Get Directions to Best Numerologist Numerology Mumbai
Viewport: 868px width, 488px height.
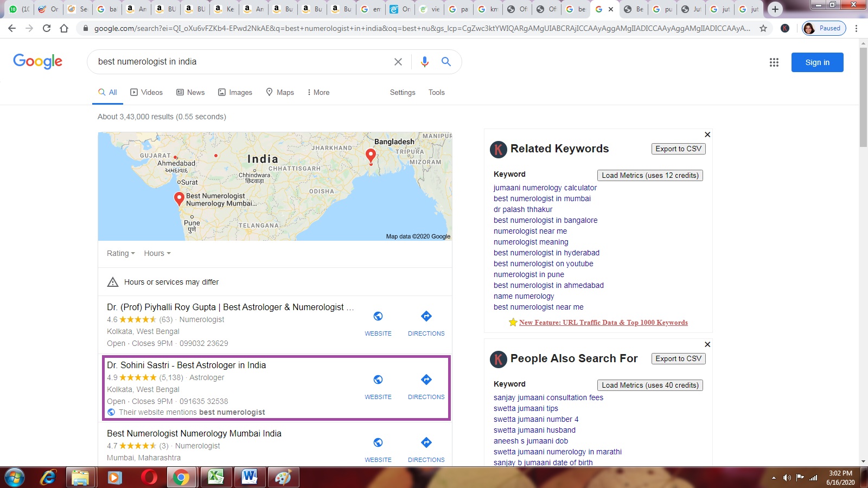(x=426, y=450)
